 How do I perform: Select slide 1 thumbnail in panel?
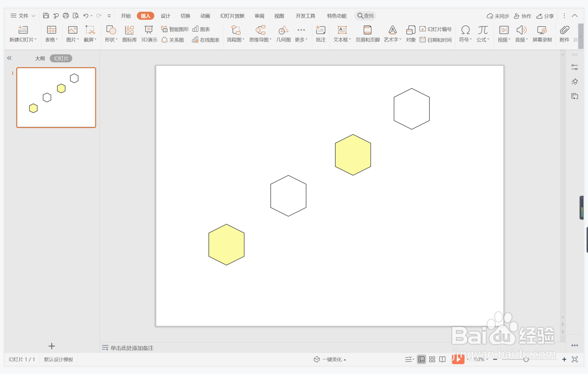56,98
